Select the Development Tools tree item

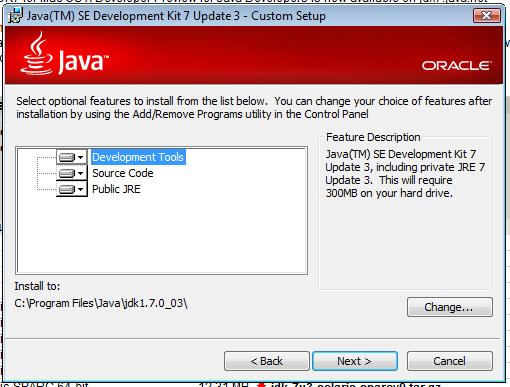point(138,157)
